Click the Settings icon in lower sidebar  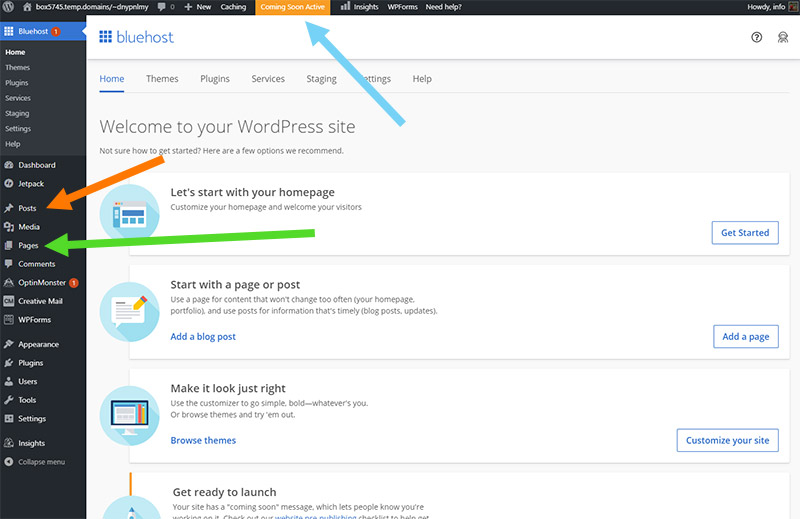(9, 418)
